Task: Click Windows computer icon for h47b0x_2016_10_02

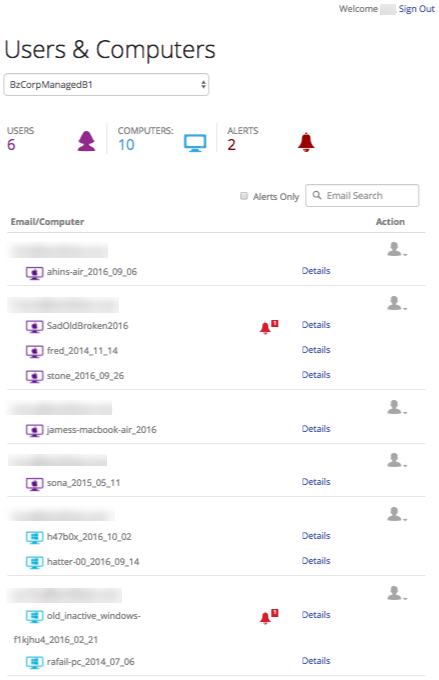Action: point(34,538)
